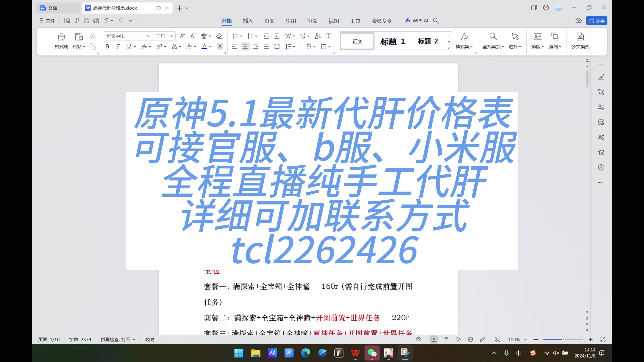The height and width of the screenshot is (362, 644).
Task: Click the Print Preview icon
Action: (x=96, y=21)
